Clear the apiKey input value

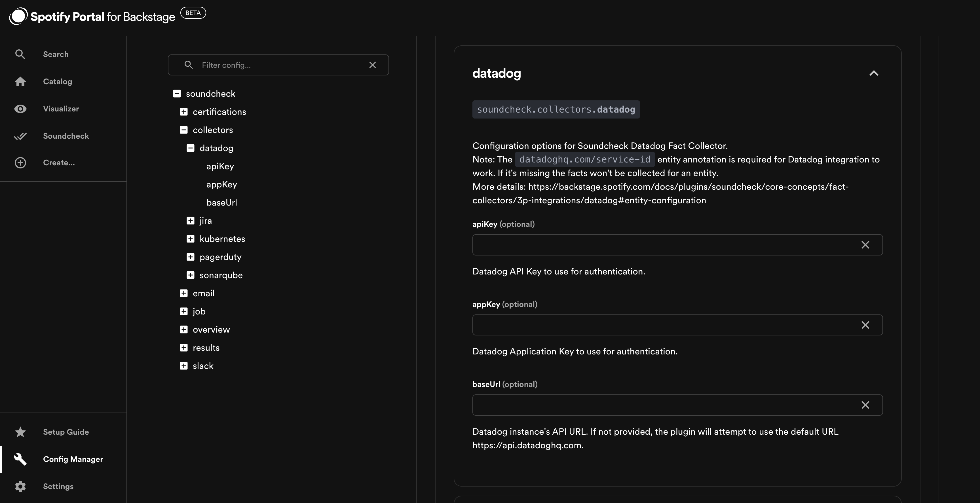tap(865, 245)
